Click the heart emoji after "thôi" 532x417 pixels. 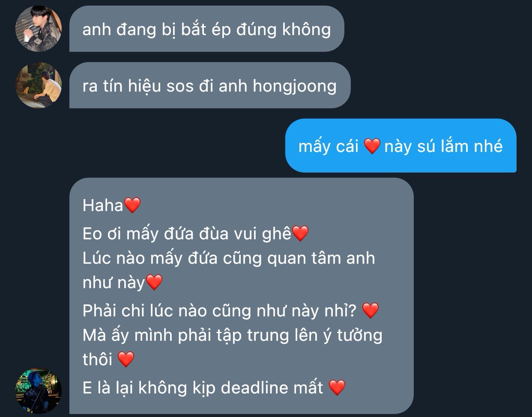[126, 359]
